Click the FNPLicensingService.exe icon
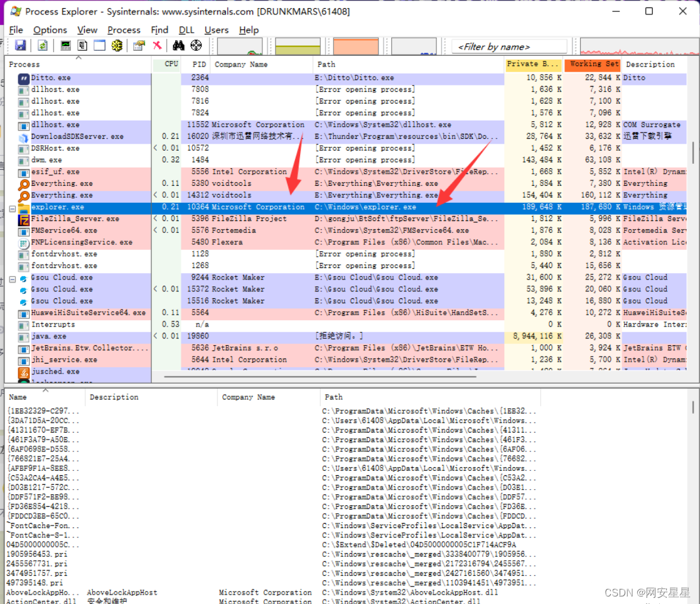 [x=24, y=244]
